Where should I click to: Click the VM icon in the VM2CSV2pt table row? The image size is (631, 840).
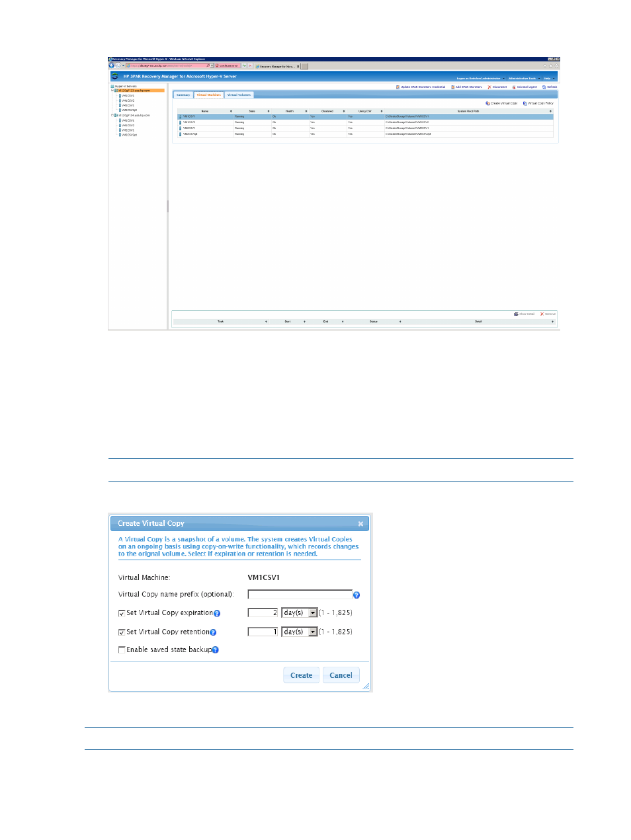point(181,134)
